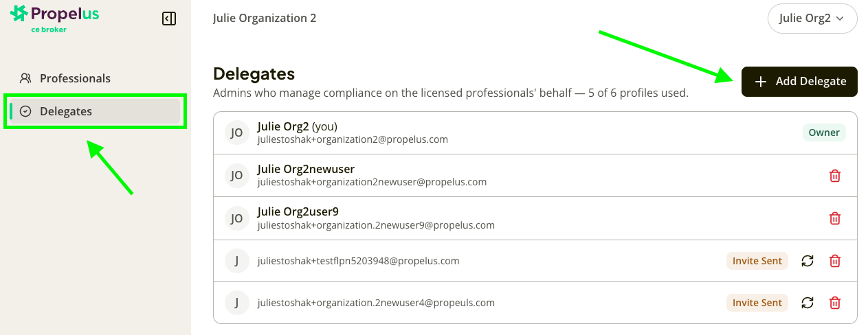The width and height of the screenshot is (868, 335).
Task: Click the Julie Organization 2 header title
Action: coord(265,18)
